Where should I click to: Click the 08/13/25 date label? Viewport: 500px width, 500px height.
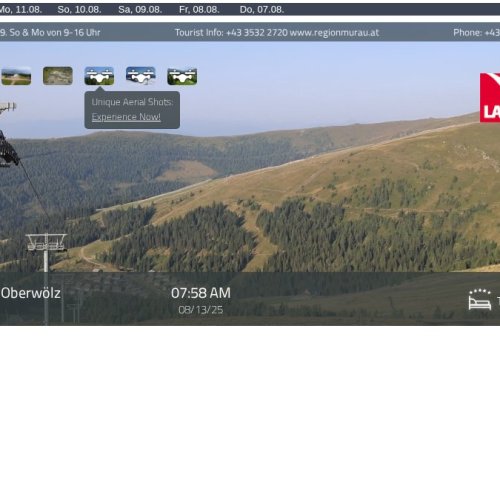tap(201, 310)
